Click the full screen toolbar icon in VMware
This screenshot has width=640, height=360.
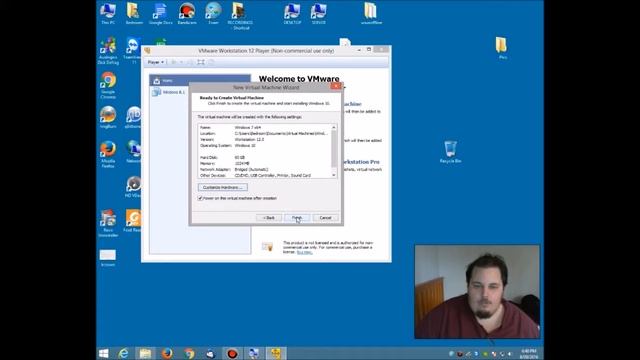click(x=201, y=62)
